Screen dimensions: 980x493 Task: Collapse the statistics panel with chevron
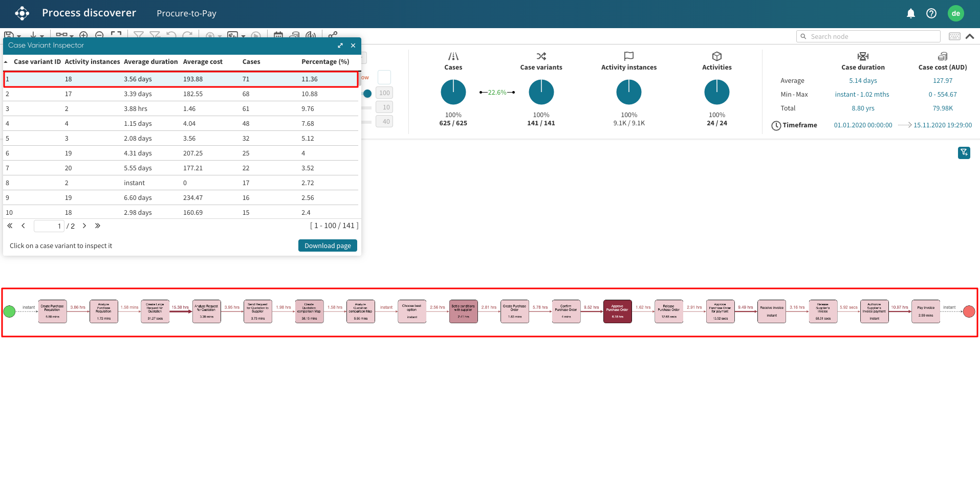(x=969, y=36)
